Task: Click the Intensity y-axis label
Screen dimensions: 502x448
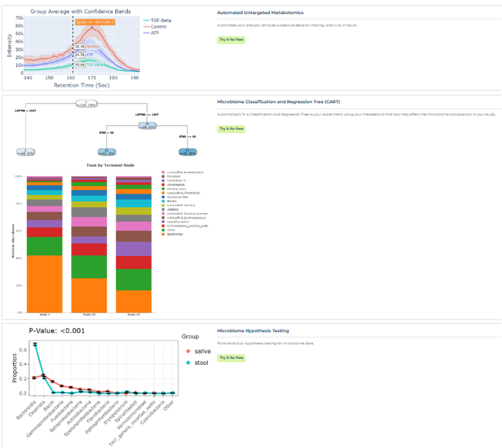Action: click(x=9, y=45)
